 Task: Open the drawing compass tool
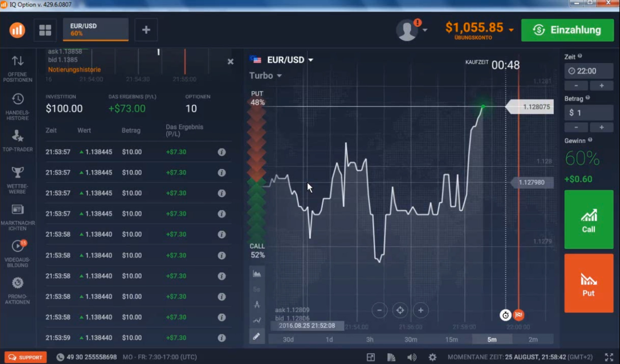(x=257, y=305)
